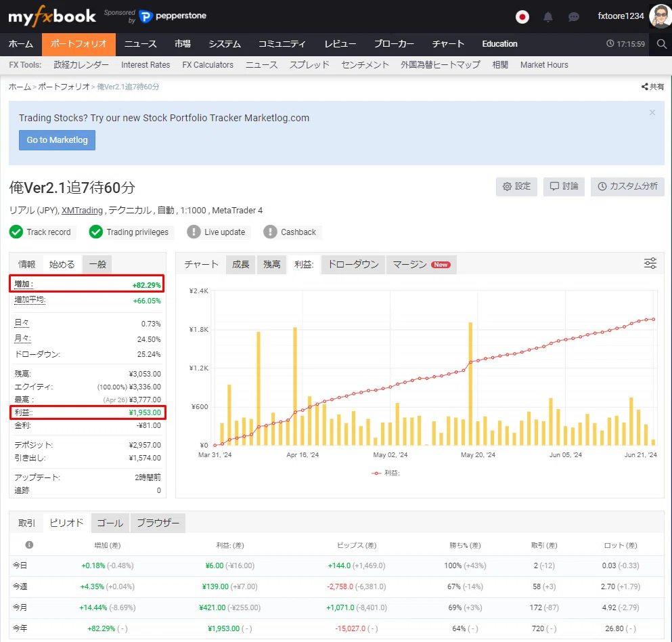The image size is (672, 642).
Task: Click the Trading privileges check icon
Action: (95, 232)
